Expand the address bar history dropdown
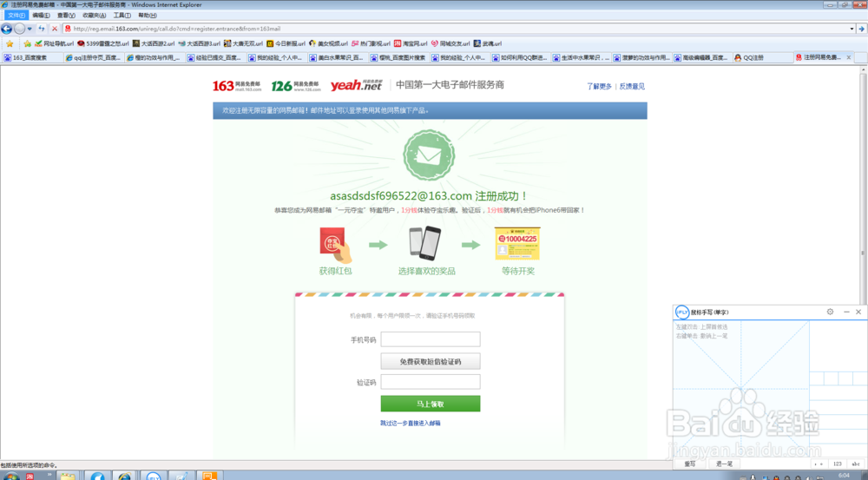The image size is (868, 480). (852, 29)
